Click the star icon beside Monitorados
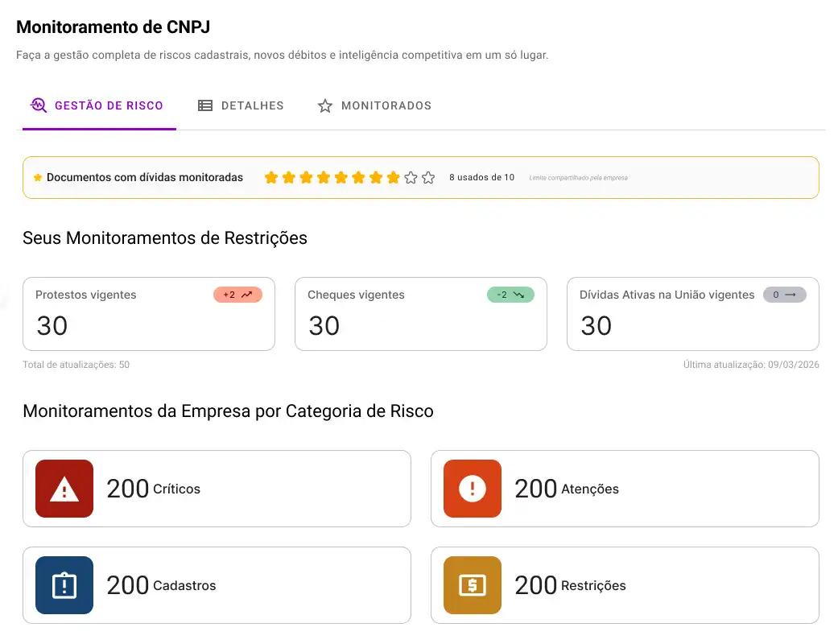Viewport: 838px width, 644px height. 324,105
